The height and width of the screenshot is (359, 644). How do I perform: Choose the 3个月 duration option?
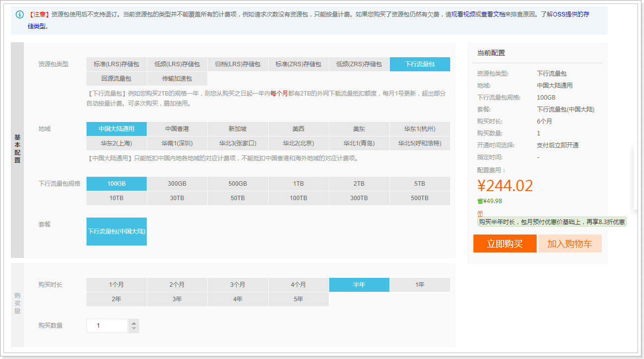point(238,285)
